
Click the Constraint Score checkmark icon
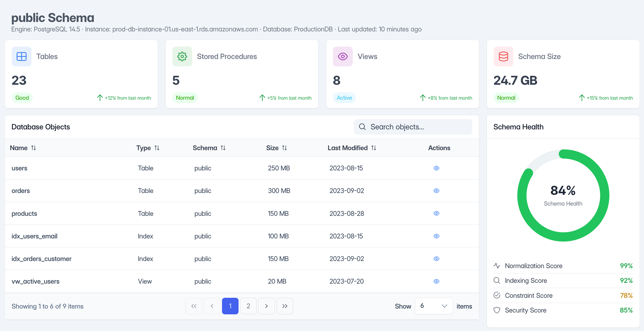(x=497, y=295)
